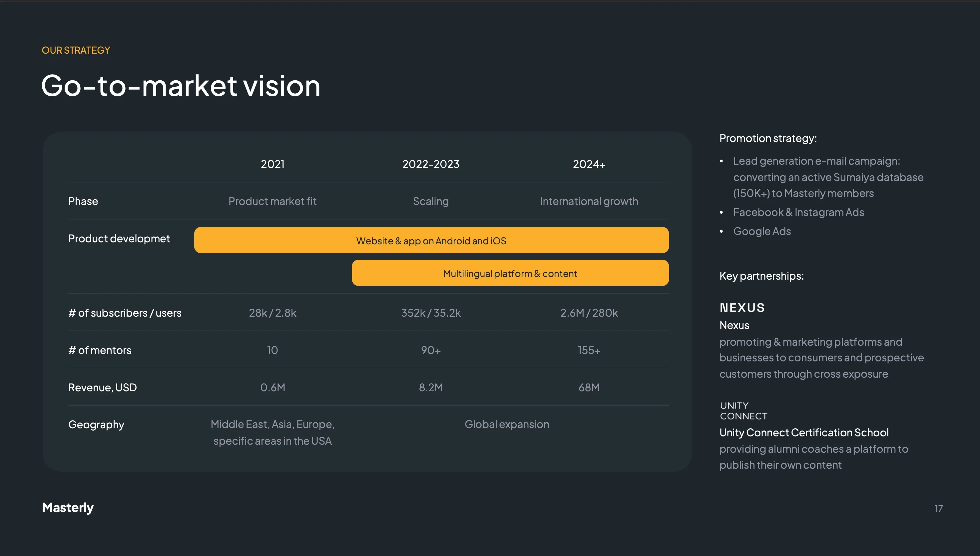
Task: Click the NEXUS partner logo
Action: click(742, 308)
